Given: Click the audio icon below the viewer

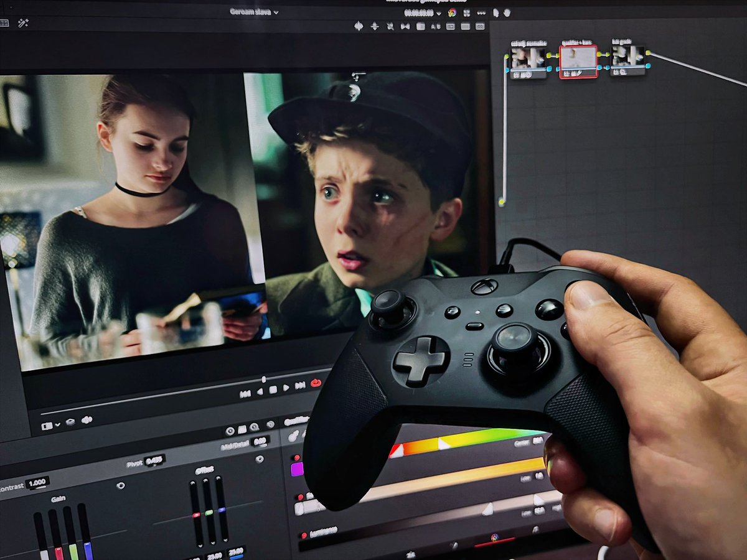Looking at the screenshot, I should pyautogui.click(x=87, y=419).
